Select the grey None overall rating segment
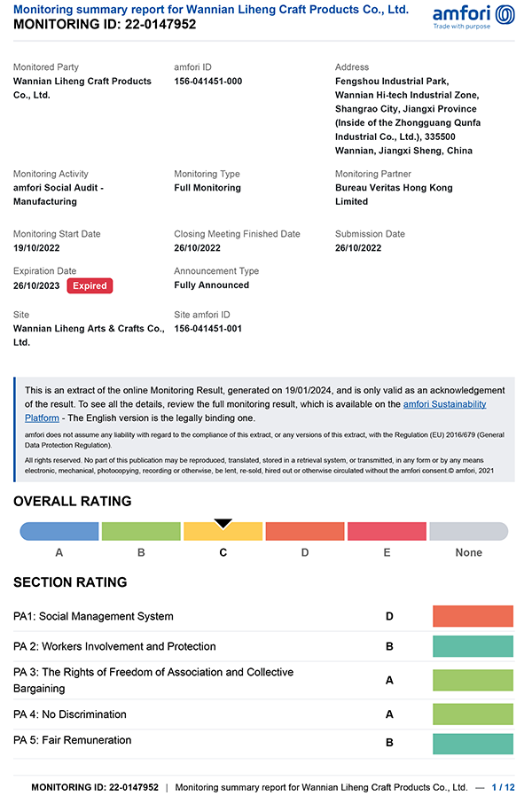Screen dimensions: 532x796 click(x=468, y=532)
